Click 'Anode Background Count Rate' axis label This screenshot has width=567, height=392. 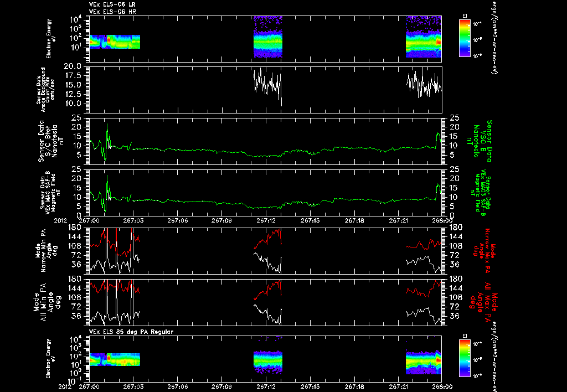(x=45, y=89)
